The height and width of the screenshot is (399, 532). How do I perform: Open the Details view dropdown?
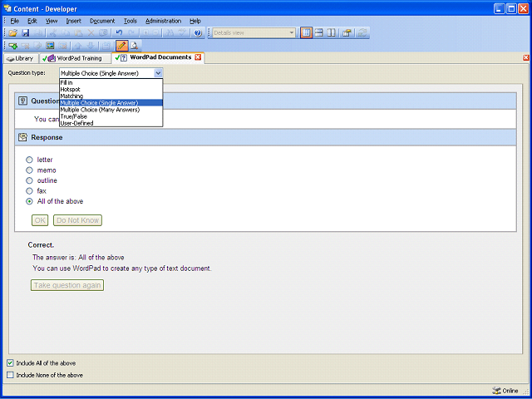(x=292, y=33)
